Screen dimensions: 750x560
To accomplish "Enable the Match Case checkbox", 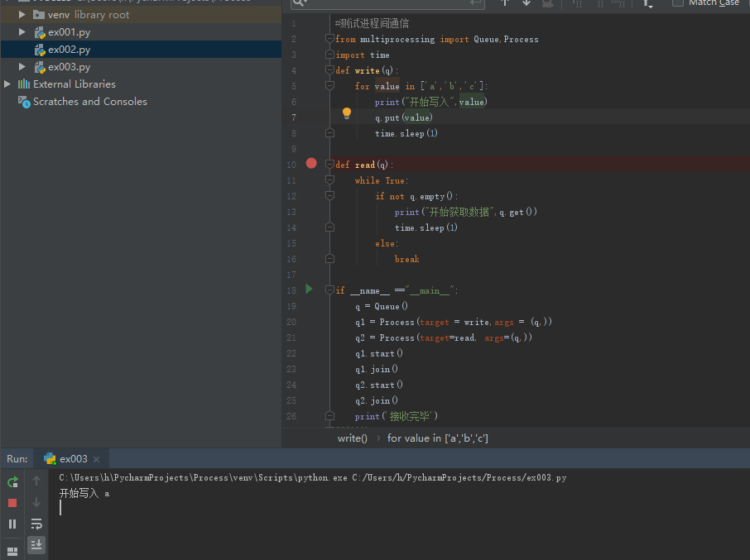I will pos(677,2).
